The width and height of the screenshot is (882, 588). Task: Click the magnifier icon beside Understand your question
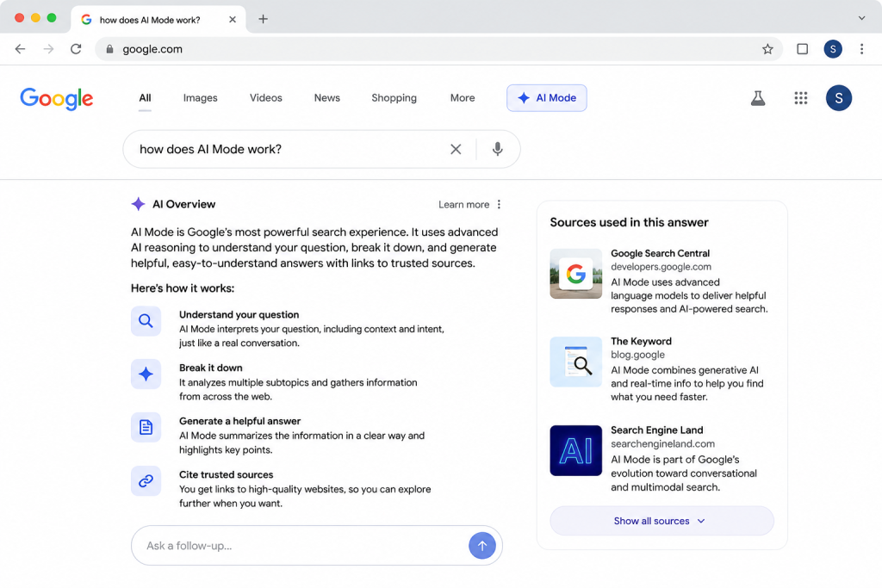[146, 321]
